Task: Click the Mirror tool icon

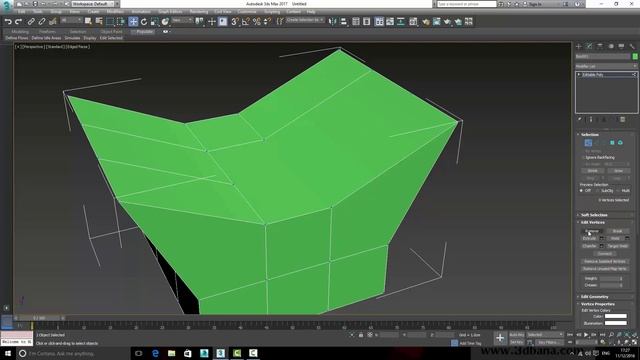Action: click(333, 22)
